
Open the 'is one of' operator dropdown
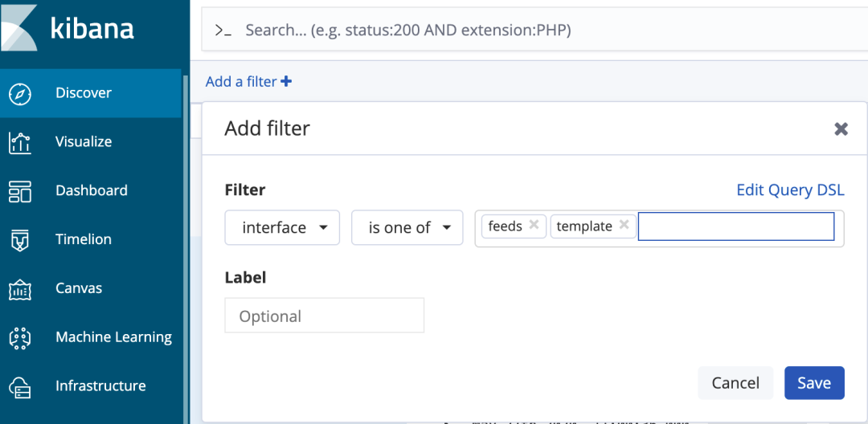(x=407, y=227)
